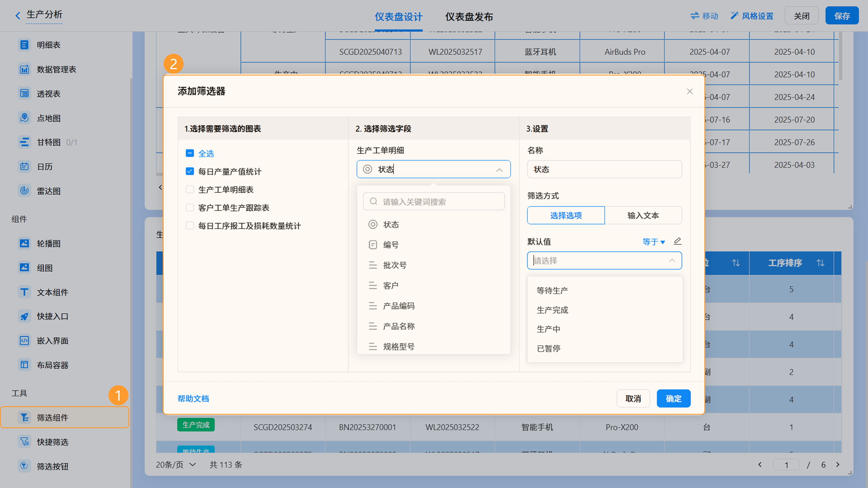Sort by 工序排序 column arrows
Image resolution: width=868 pixels, height=488 pixels.
tap(820, 263)
